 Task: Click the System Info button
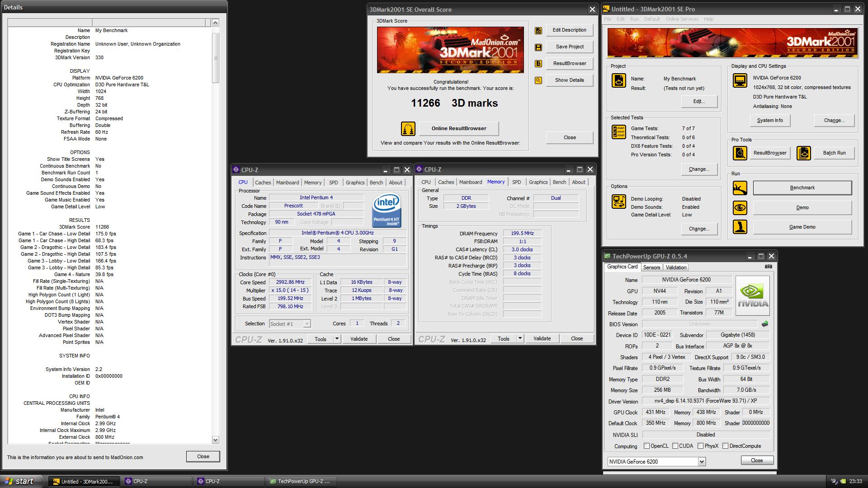tap(770, 121)
